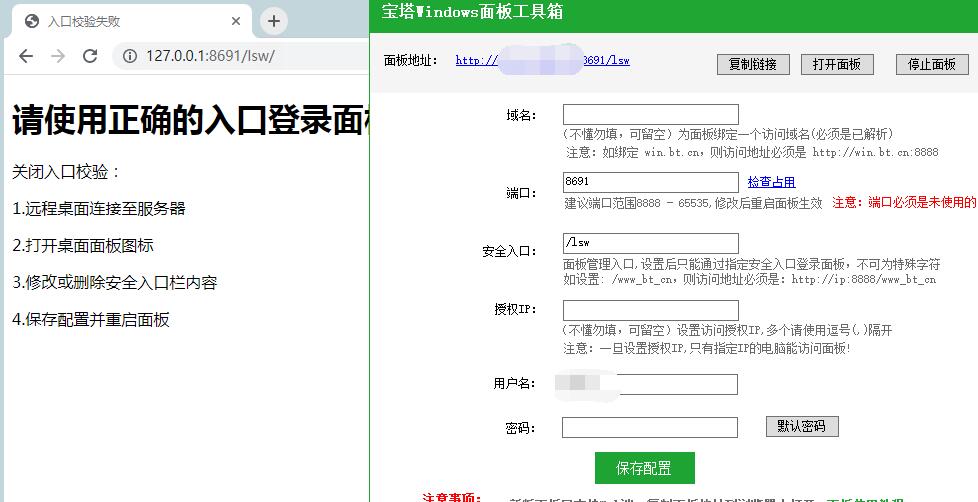Click the site info icon in address bar
The height and width of the screenshot is (502, 978).
[x=130, y=56]
